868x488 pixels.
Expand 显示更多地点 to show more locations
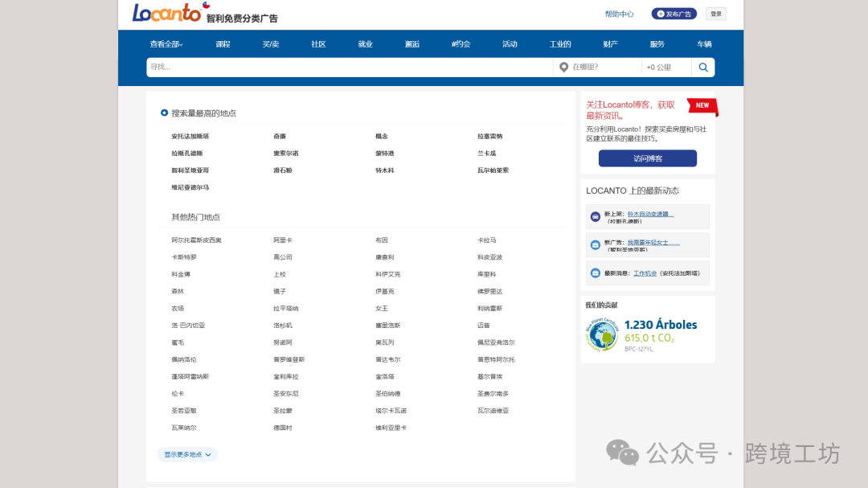click(x=186, y=454)
